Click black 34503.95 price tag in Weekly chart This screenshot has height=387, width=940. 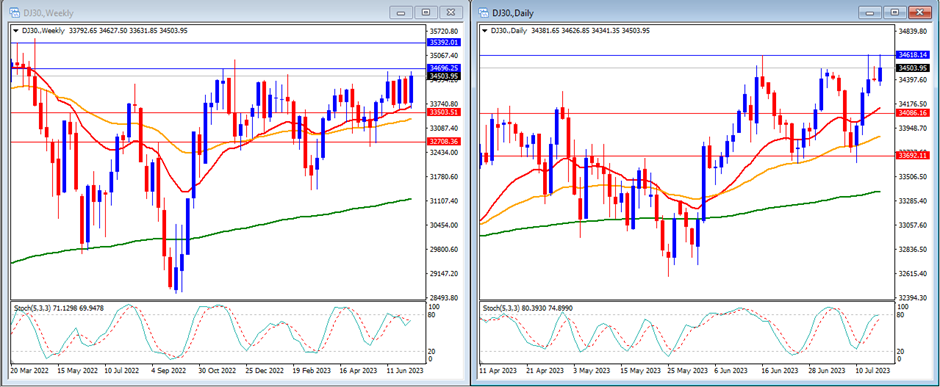(x=444, y=76)
